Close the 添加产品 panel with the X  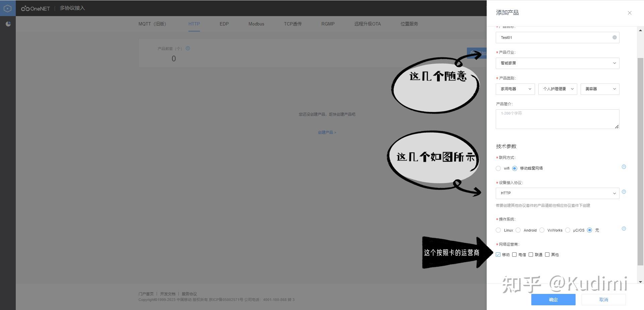pos(630,13)
